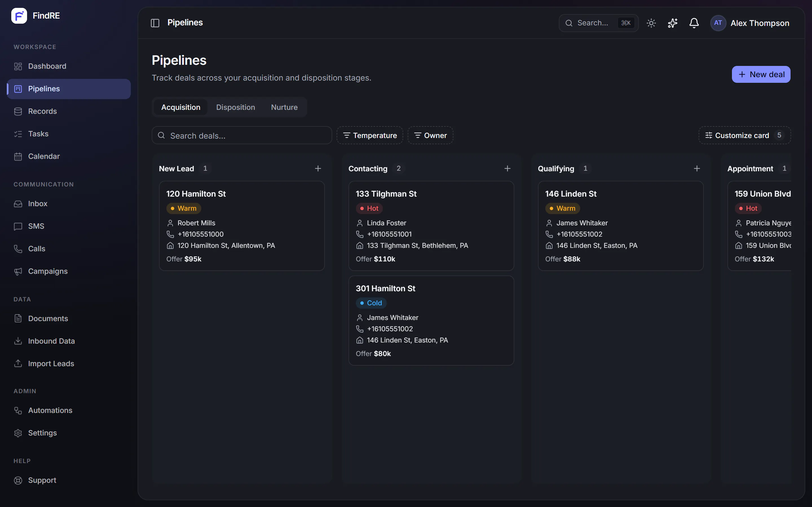The width and height of the screenshot is (812, 507).
Task: Expand the Owner filter
Action: click(430, 135)
